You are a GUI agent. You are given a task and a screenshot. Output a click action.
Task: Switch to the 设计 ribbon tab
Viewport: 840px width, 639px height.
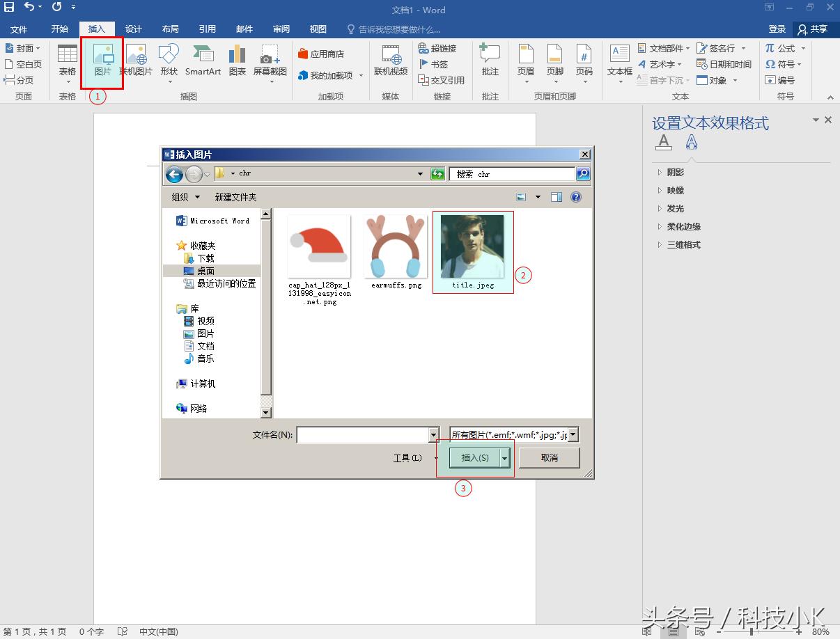click(133, 29)
